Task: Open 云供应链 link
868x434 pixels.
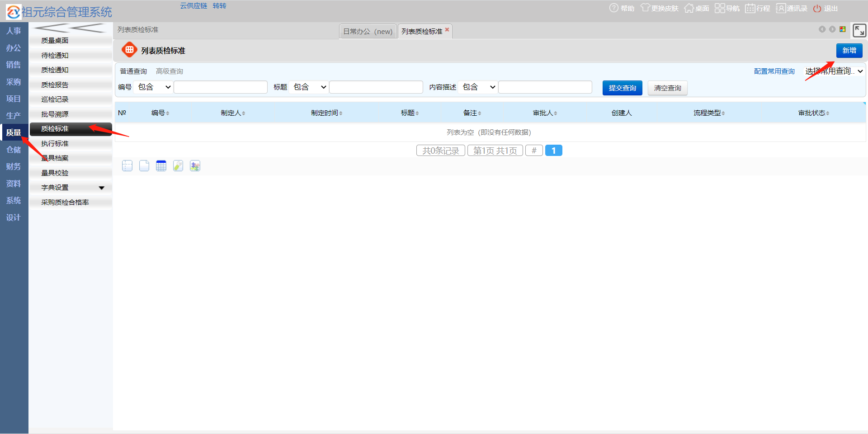Action: 193,5
